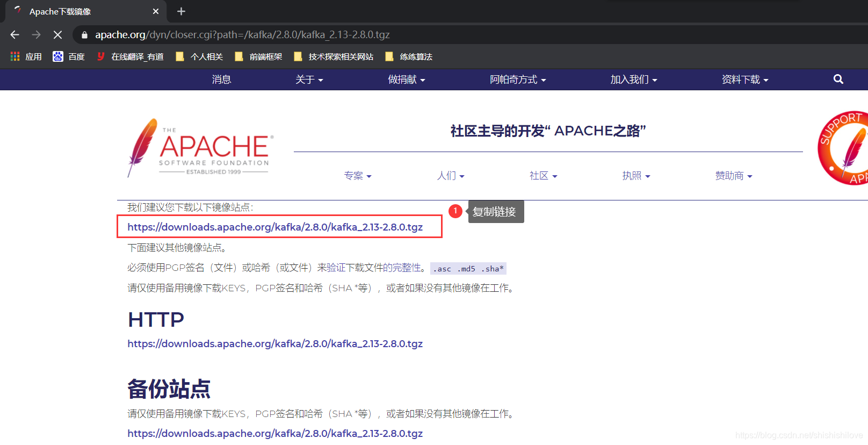
Task: Click the suggested mirror kafka download link
Action: coord(275,227)
